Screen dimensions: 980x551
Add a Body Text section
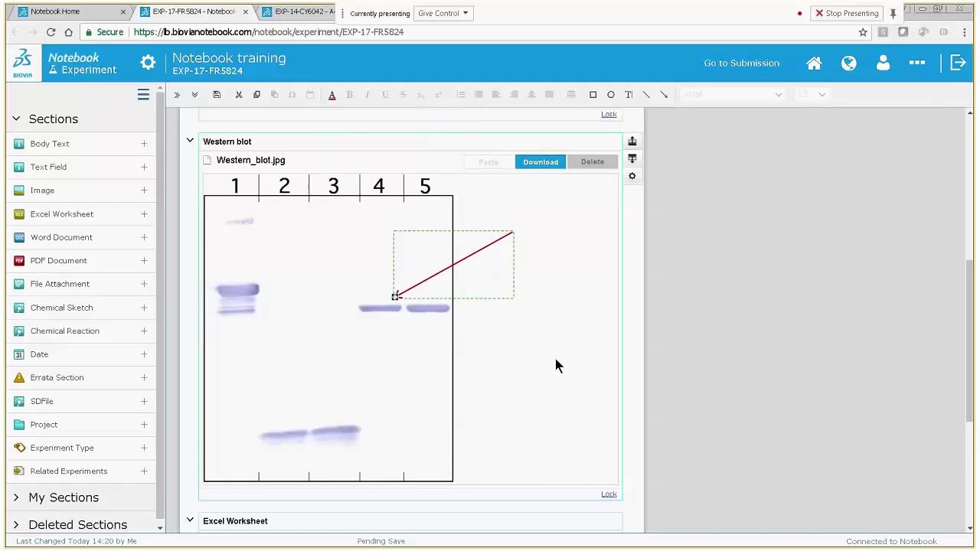pyautogui.click(x=144, y=144)
